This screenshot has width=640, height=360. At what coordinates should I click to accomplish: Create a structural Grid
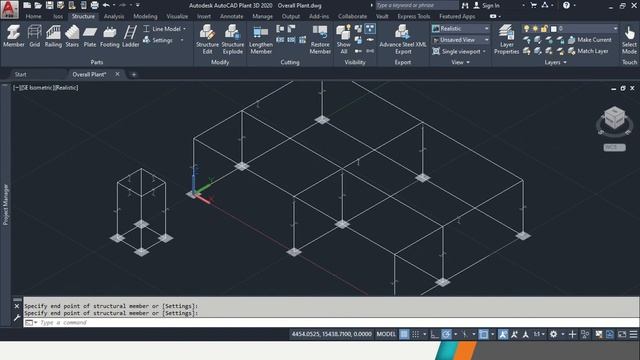click(x=34, y=36)
